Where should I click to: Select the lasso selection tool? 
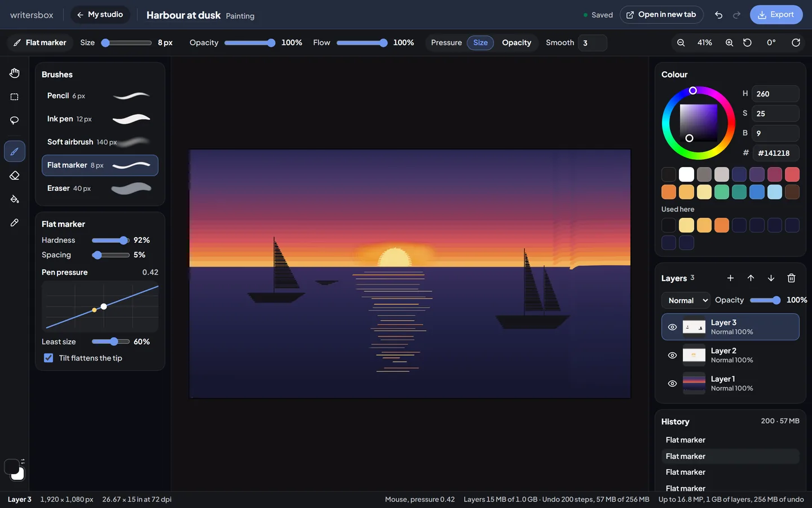tap(15, 120)
